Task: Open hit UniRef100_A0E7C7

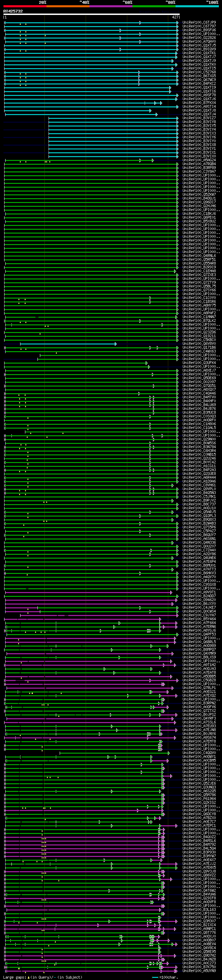Action: pos(199,822)
